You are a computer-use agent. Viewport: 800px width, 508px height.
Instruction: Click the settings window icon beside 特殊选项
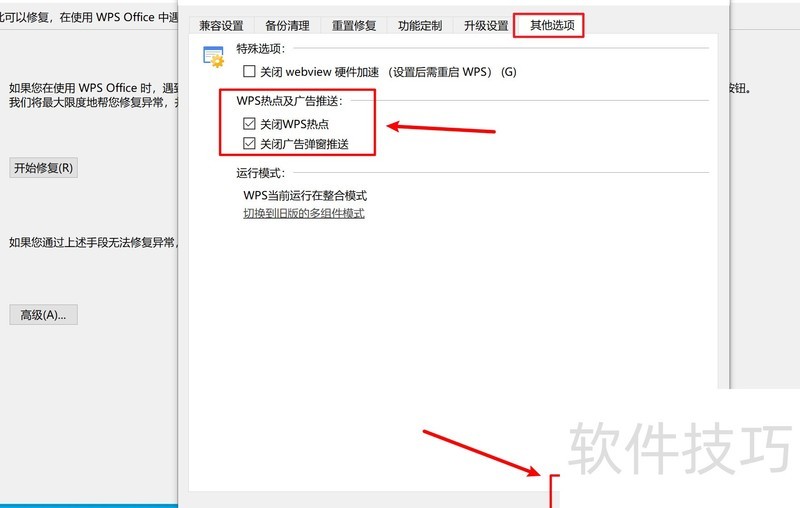point(213,57)
